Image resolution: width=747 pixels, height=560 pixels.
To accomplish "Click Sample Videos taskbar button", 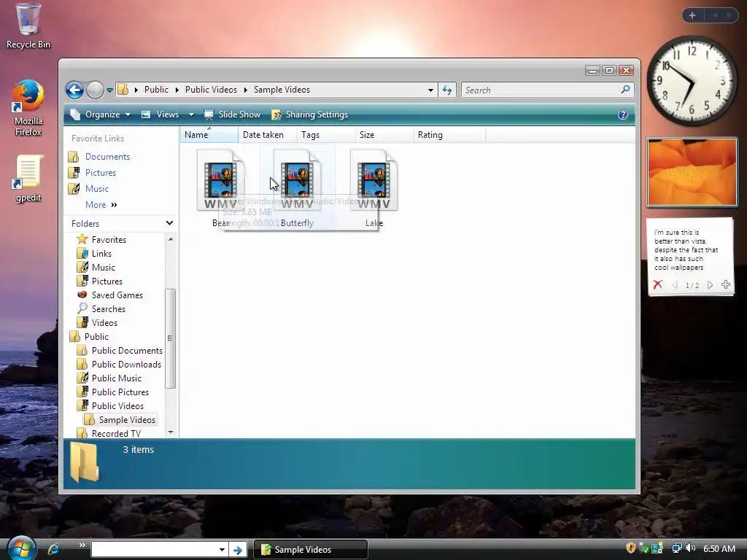I will pos(311,550).
